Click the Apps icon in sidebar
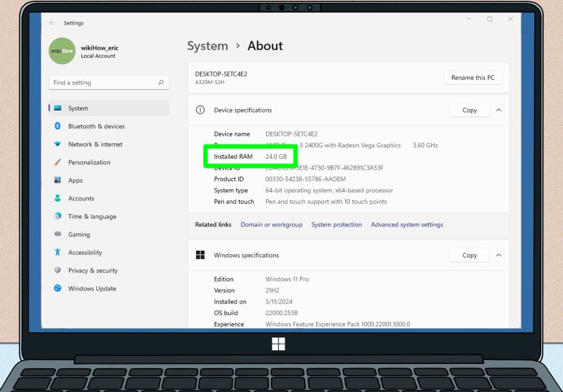 pyautogui.click(x=57, y=180)
